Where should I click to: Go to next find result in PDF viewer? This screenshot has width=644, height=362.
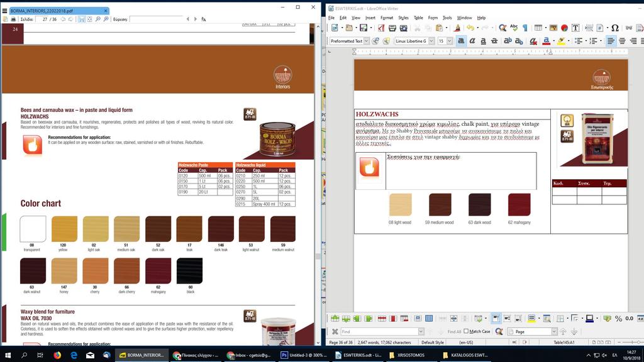(x=196, y=19)
